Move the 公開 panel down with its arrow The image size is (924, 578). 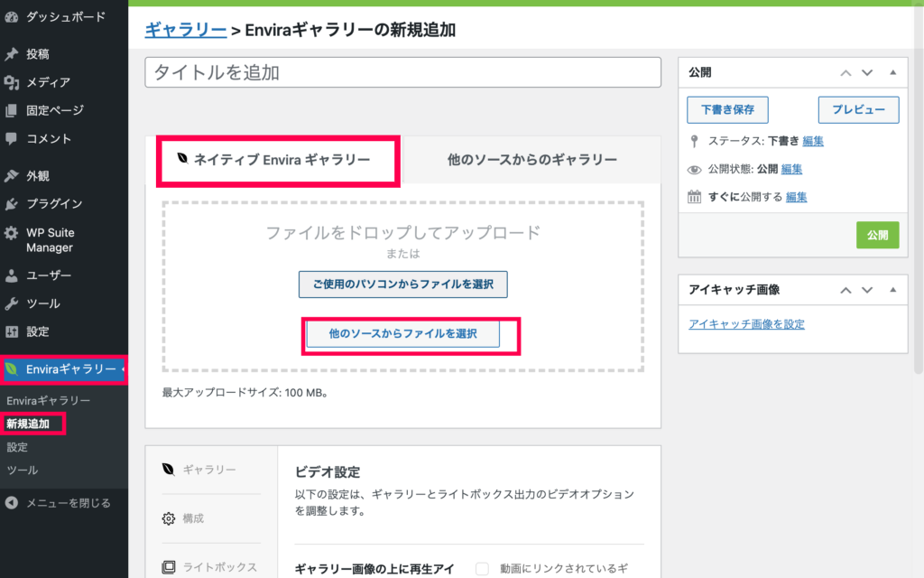point(867,72)
